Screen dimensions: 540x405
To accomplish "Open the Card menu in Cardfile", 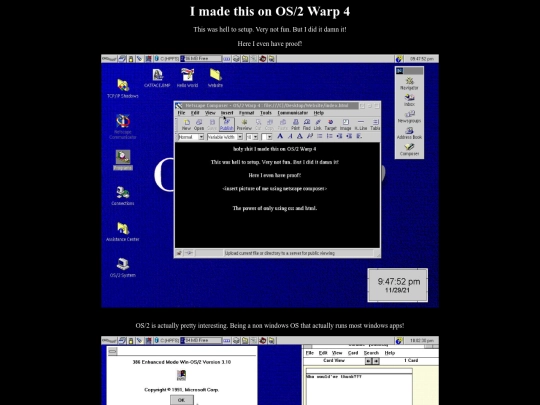I will point(353,353).
